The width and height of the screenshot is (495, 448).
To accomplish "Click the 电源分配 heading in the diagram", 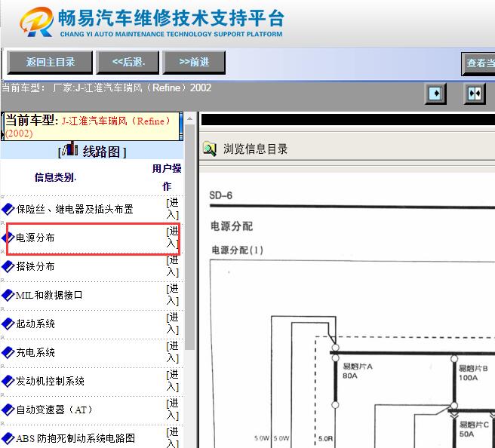I will [x=232, y=226].
